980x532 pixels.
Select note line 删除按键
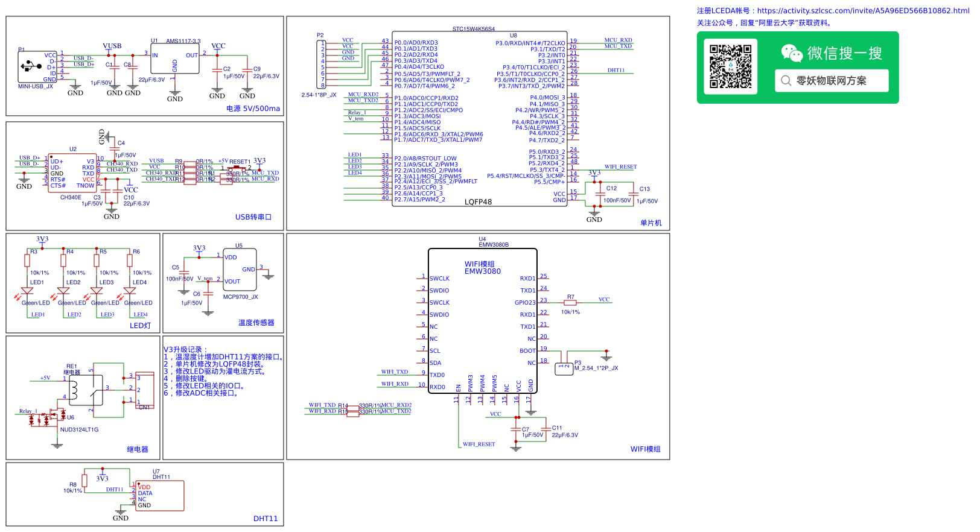pos(186,379)
